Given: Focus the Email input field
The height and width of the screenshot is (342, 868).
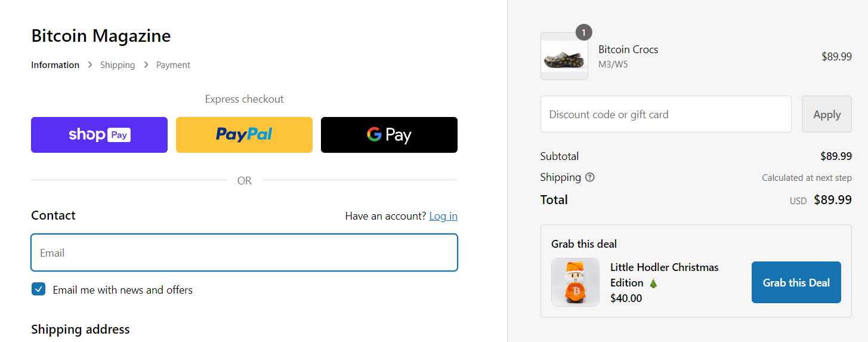Looking at the screenshot, I should coord(244,252).
